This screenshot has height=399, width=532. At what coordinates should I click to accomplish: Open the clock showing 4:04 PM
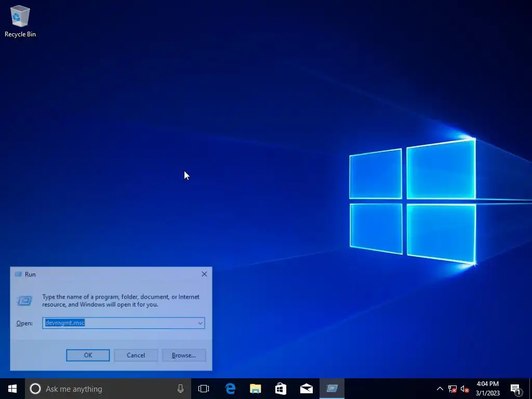[x=488, y=389]
